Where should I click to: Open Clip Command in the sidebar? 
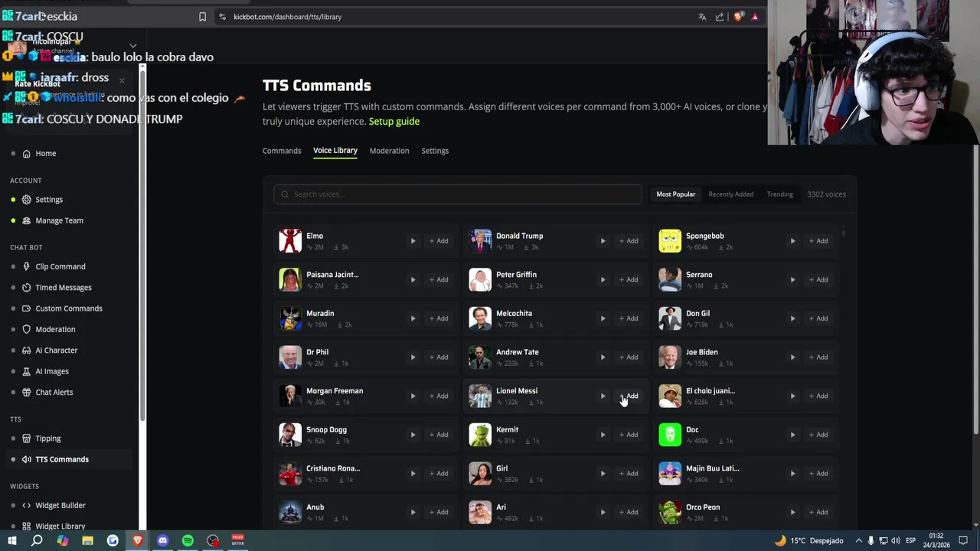point(60,266)
